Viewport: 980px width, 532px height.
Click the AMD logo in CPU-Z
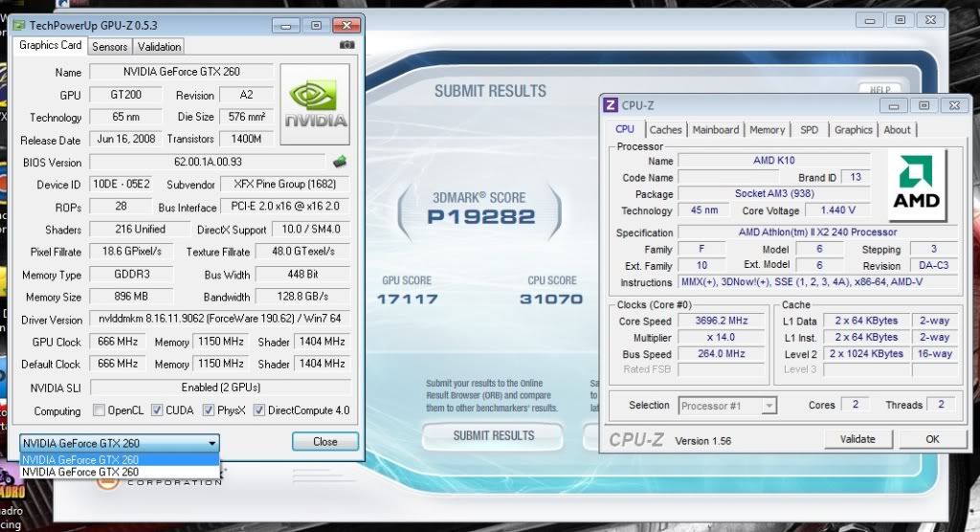[917, 185]
